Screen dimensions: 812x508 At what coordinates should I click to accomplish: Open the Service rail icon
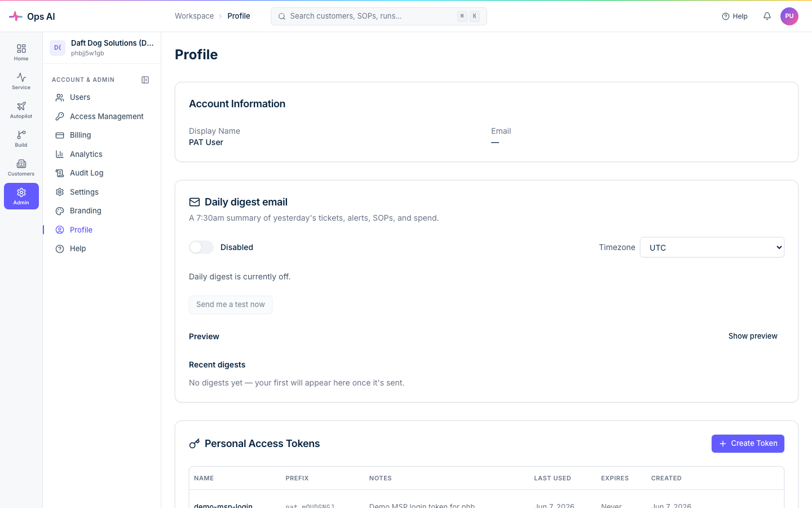21,81
